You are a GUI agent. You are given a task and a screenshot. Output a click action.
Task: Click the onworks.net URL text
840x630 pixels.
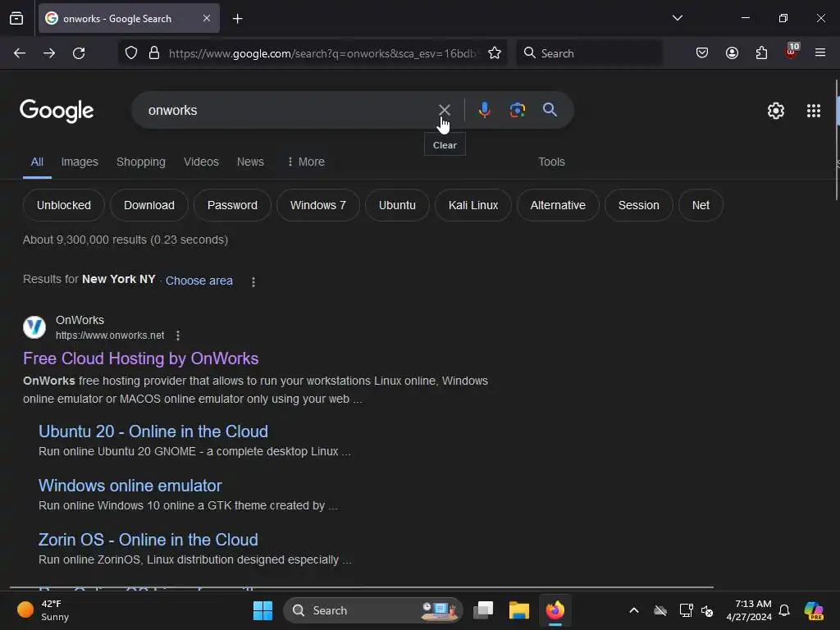110,336
